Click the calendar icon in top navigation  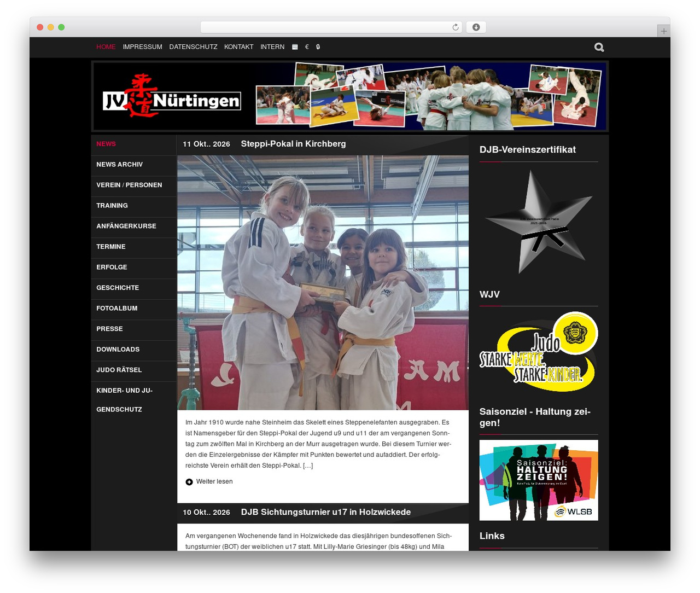pyautogui.click(x=295, y=47)
